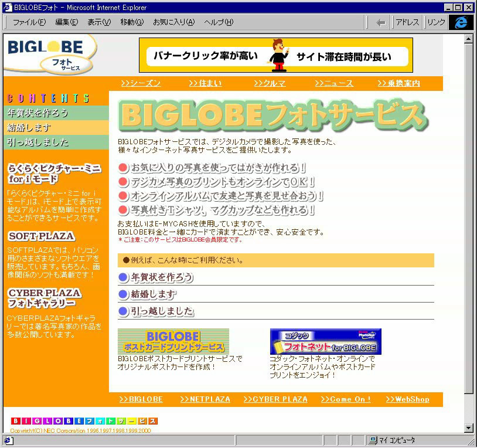Go to >>乗換案内 link

coord(399,83)
